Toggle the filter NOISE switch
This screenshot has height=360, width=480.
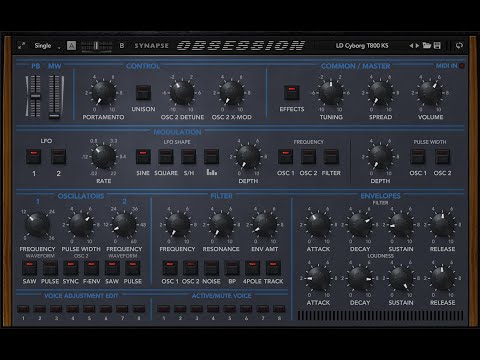coord(211,268)
